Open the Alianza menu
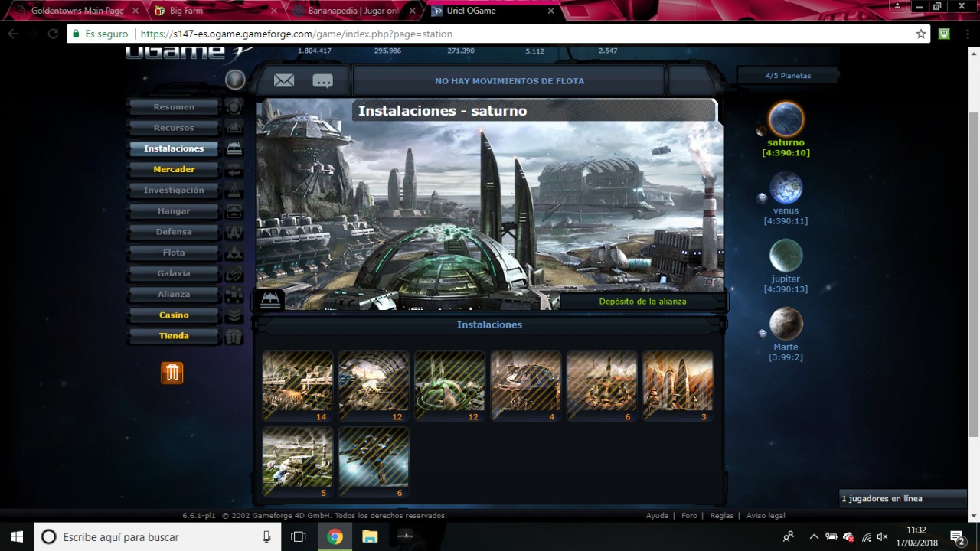980x551 pixels. click(x=174, y=294)
